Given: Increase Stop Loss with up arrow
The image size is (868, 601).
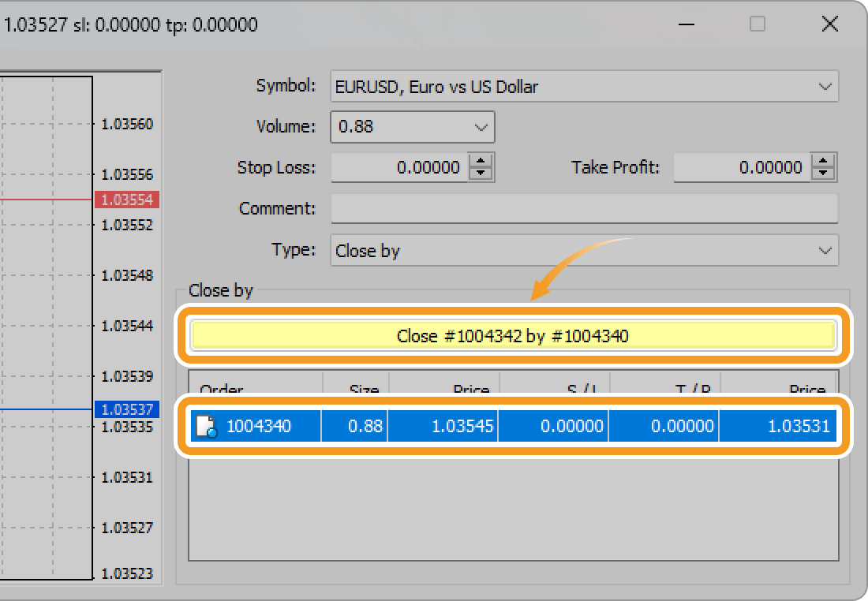Looking at the screenshot, I should (x=481, y=160).
